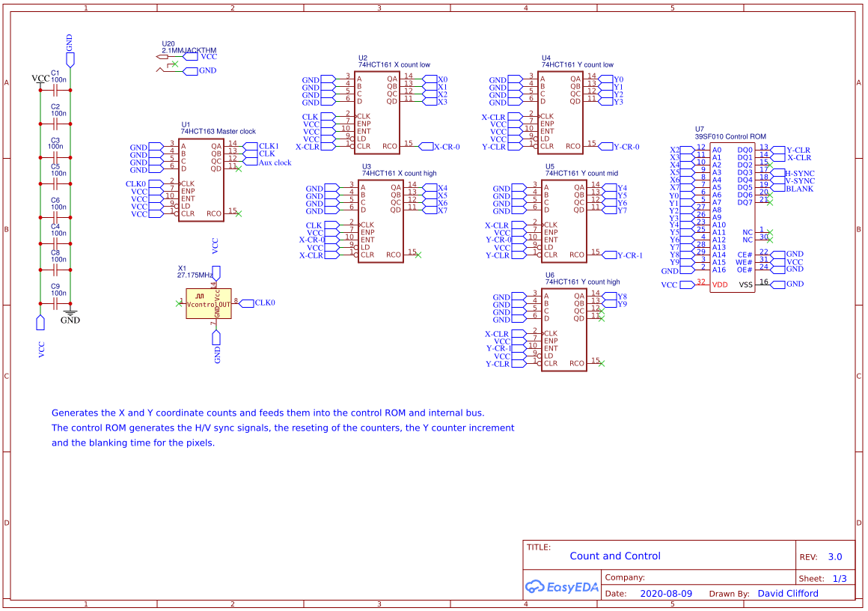
Task: Select the U3 X count high chip body
Action: tap(381, 222)
